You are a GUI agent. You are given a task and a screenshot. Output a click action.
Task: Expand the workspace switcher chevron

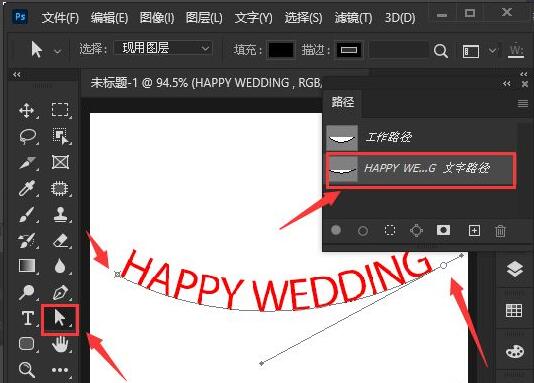(x=492, y=51)
